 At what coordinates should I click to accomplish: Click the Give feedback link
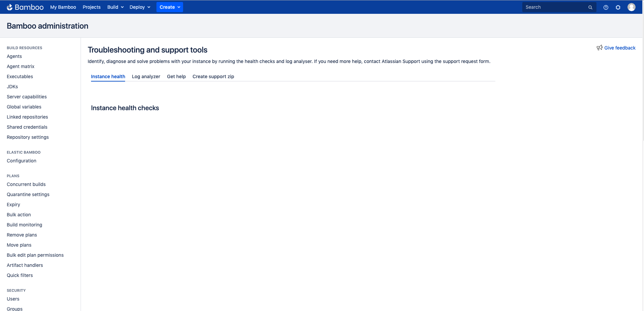(620, 48)
